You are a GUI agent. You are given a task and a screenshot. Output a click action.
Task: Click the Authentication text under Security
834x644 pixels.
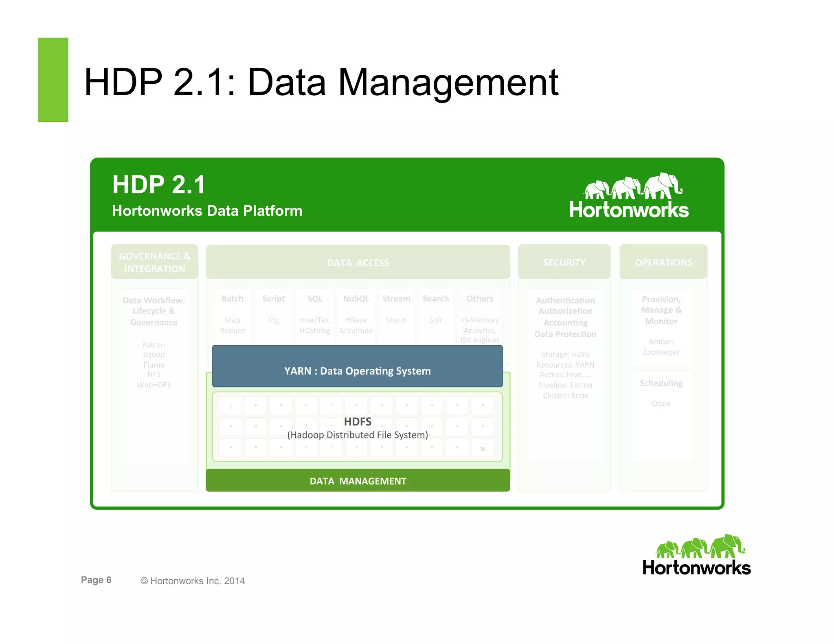pos(565,300)
